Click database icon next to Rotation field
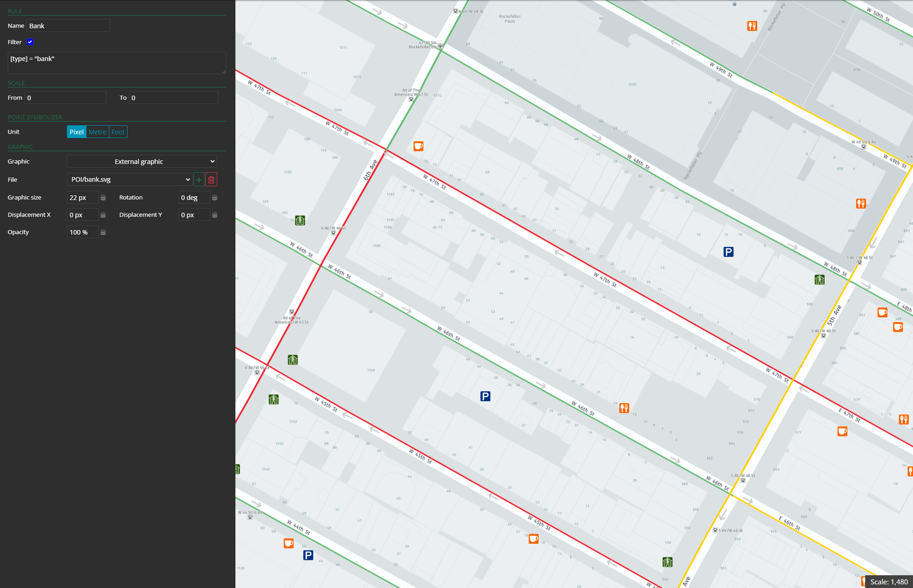The height and width of the screenshot is (588, 913). [x=215, y=198]
